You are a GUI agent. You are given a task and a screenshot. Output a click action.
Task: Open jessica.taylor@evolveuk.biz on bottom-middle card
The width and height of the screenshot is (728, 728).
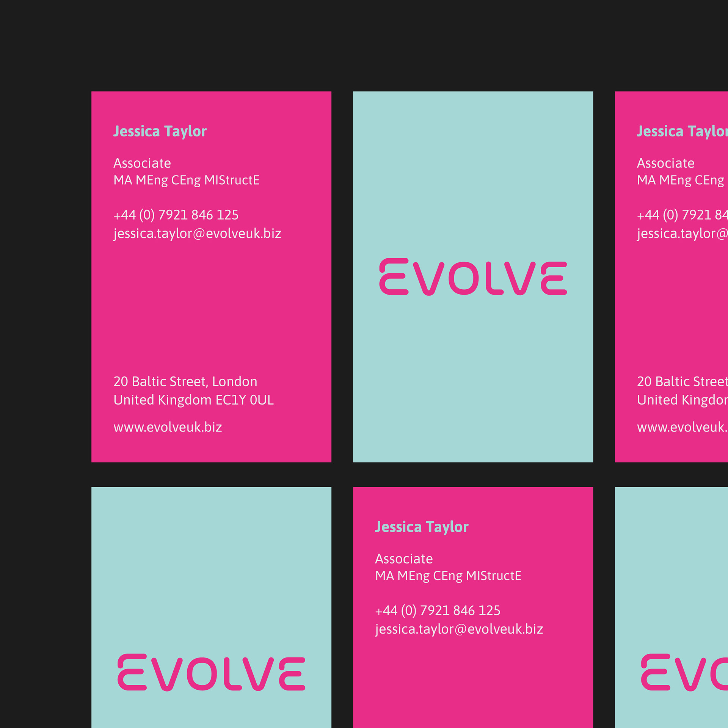pyautogui.click(x=459, y=629)
